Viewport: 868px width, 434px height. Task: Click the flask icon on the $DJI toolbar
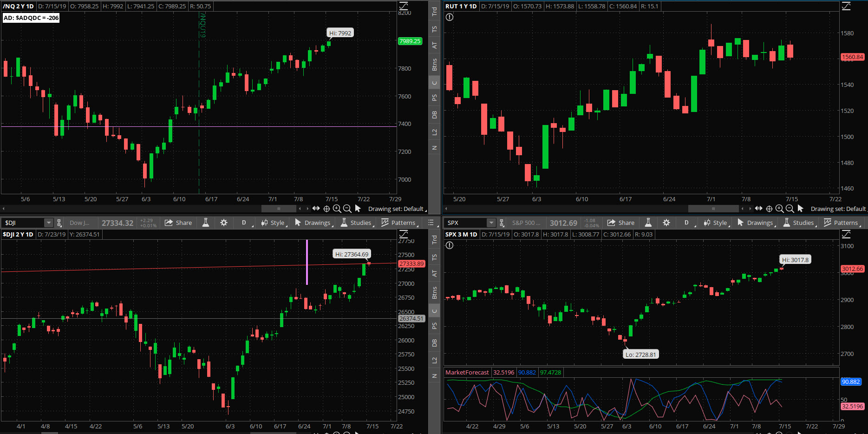(206, 223)
